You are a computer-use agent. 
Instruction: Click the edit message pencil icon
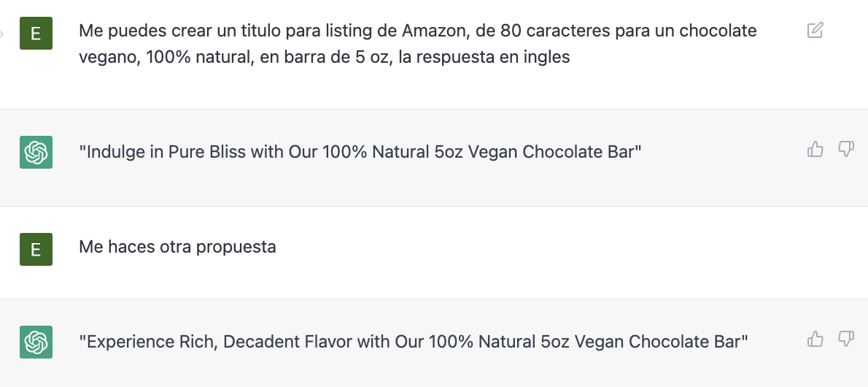tap(815, 30)
